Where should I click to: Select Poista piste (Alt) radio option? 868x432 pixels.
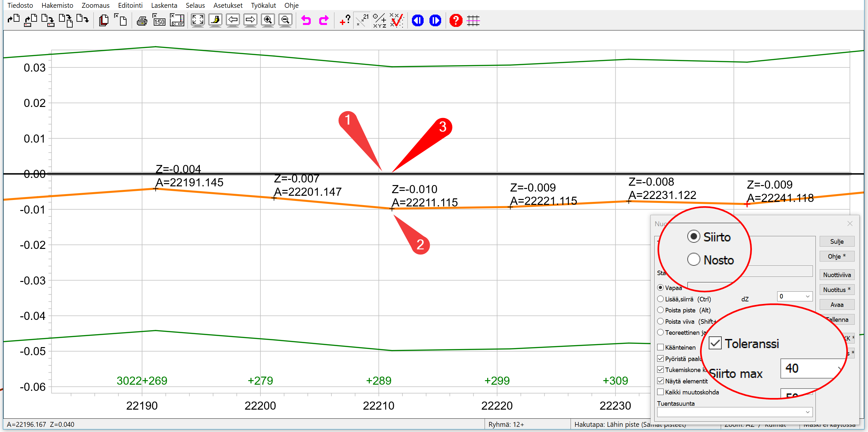pyautogui.click(x=660, y=310)
